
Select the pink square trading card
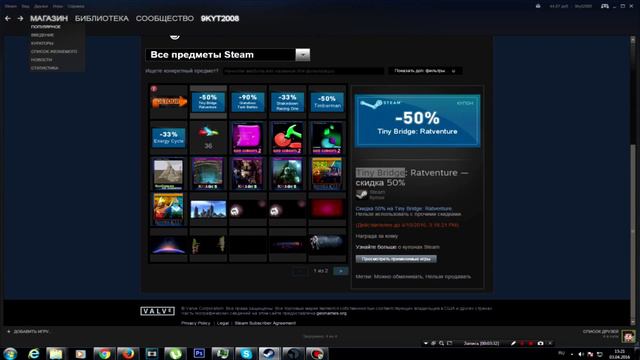pyautogui.click(x=247, y=138)
